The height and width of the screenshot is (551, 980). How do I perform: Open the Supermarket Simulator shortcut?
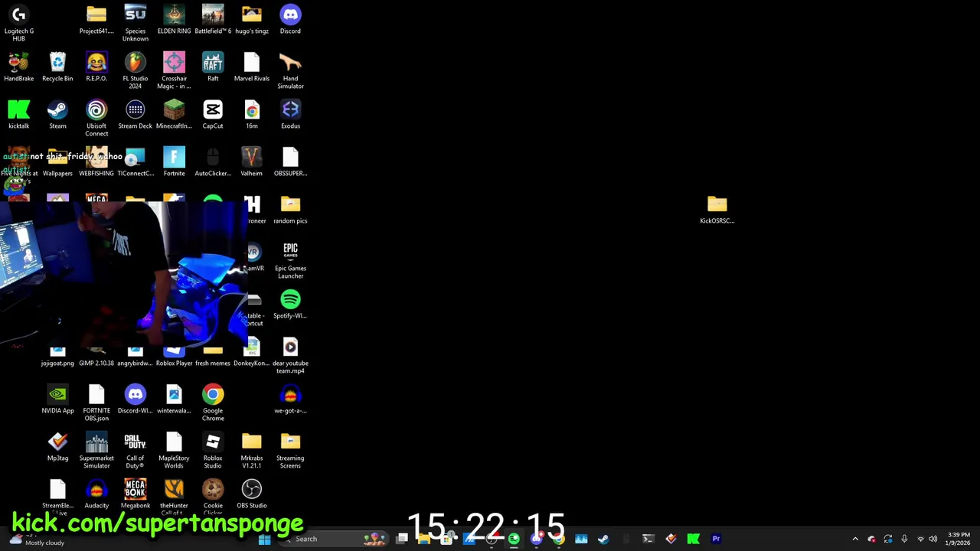click(x=96, y=450)
